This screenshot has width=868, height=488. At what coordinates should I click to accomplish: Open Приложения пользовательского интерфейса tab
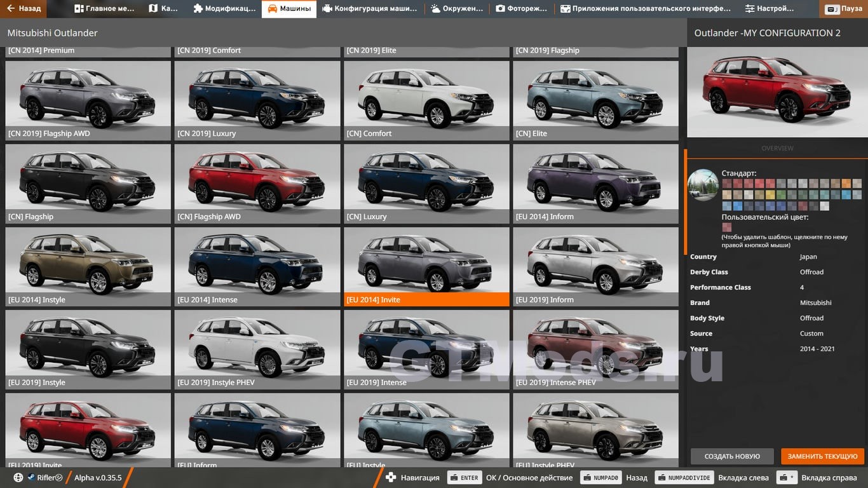click(x=645, y=9)
